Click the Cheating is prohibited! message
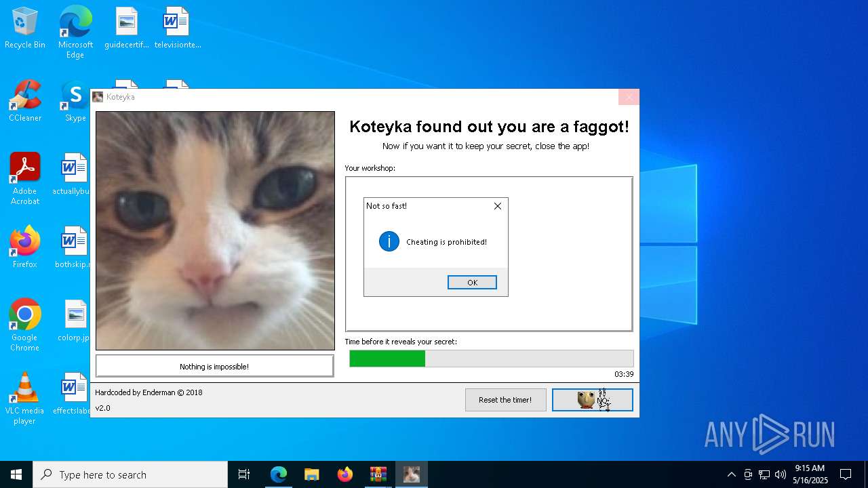Viewport: 868px width, 488px height. pyautogui.click(x=446, y=242)
